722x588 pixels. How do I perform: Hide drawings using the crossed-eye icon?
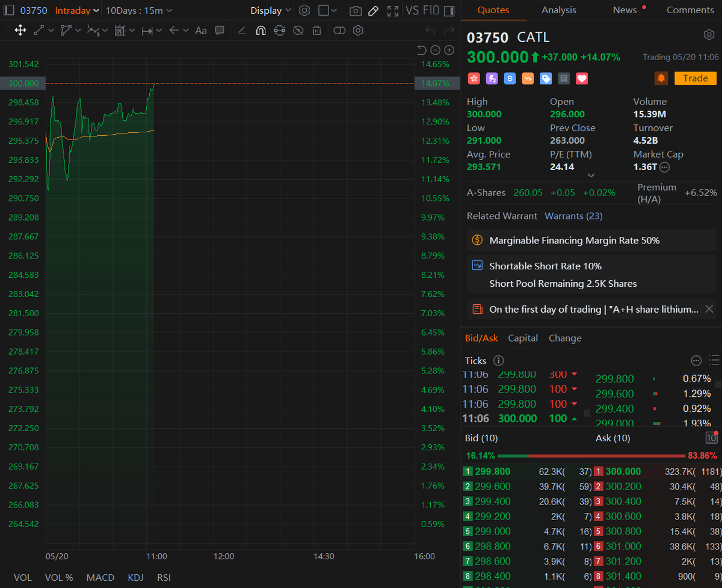point(298,30)
